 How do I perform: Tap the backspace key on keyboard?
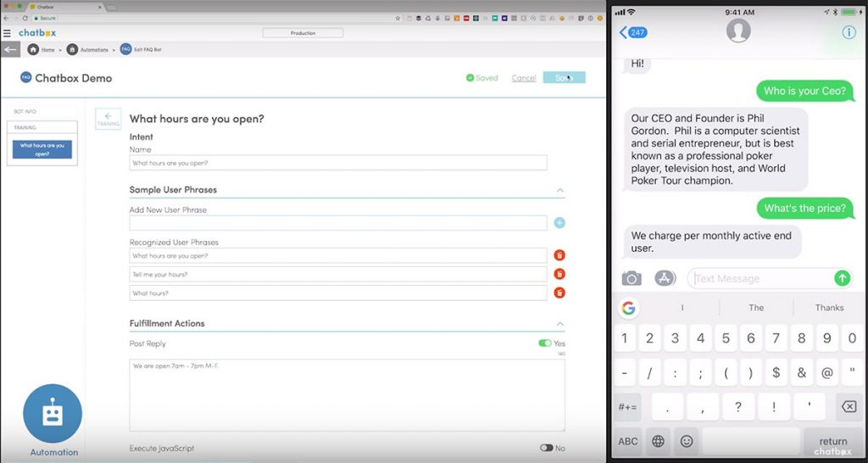(x=849, y=407)
